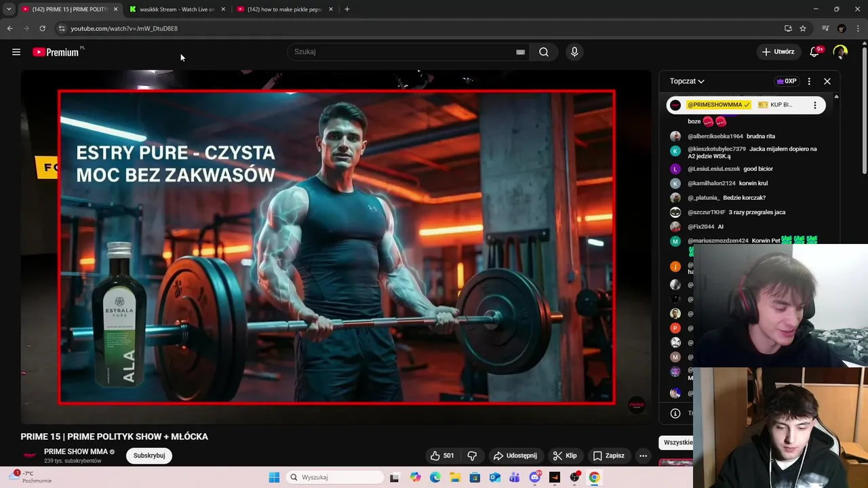The width and height of the screenshot is (868, 488).
Task: Click chat message '3 razy przegrales jaca'
Action: [x=757, y=212]
